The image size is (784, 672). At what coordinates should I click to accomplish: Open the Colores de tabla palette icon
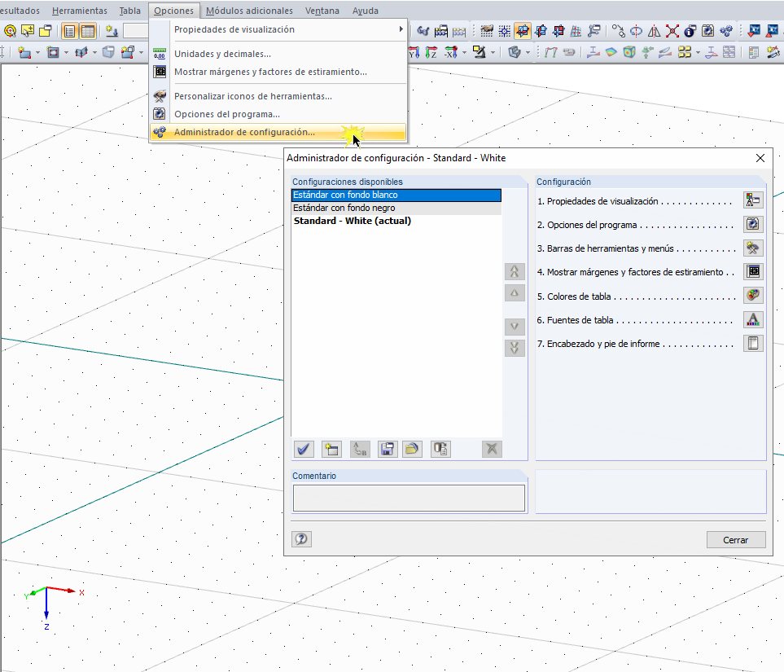pyautogui.click(x=753, y=295)
